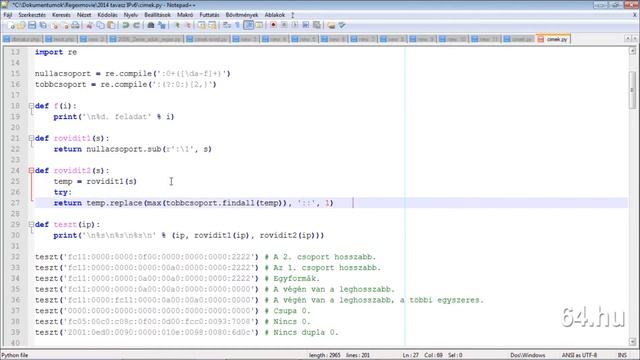640x360 pixels.
Task: Open the Makró menu
Action: (x=185, y=15)
